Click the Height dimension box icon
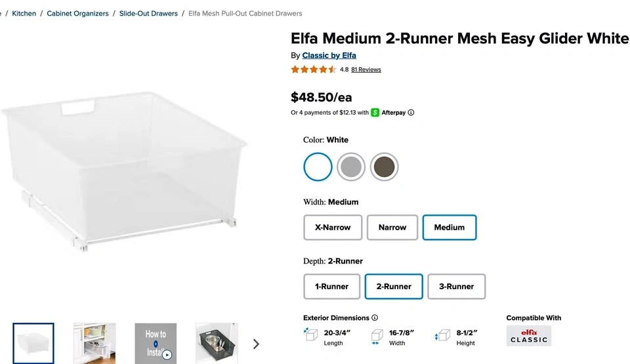The height and width of the screenshot is (364, 630). pos(442,335)
